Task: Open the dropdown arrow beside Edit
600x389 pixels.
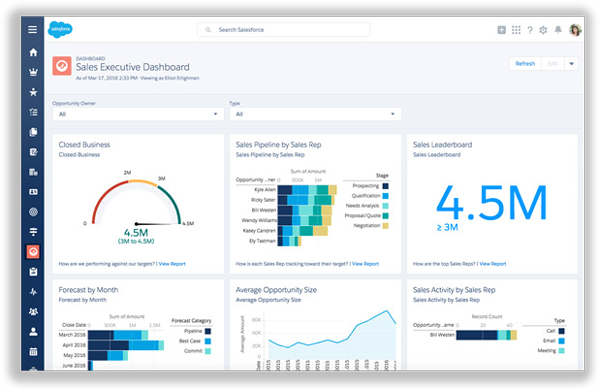Action: (571, 63)
